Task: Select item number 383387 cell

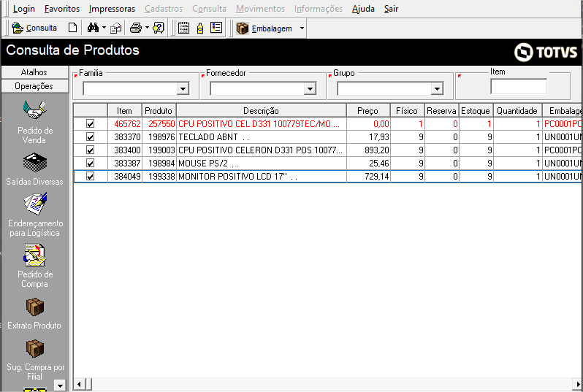Action: 125,163
